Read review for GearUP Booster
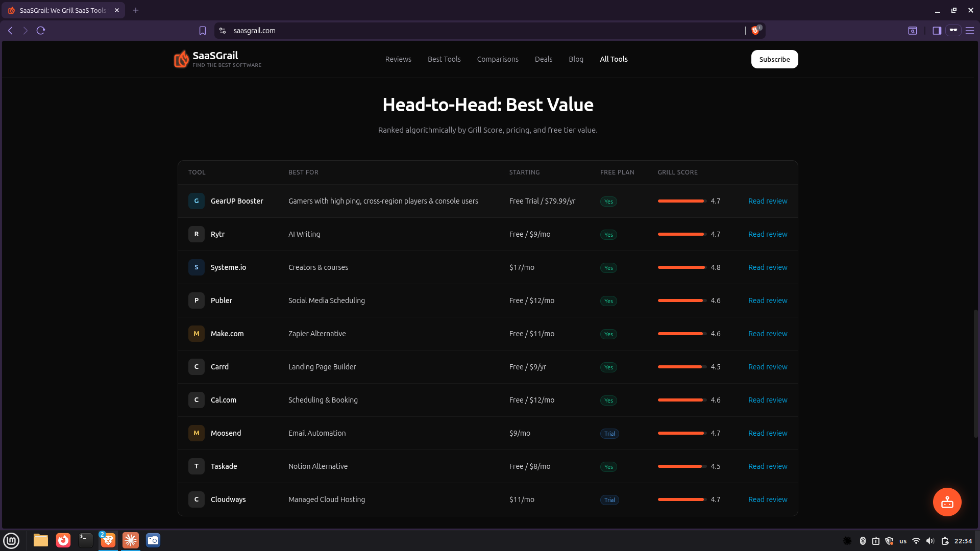This screenshot has width=980, height=551. pos(768,201)
